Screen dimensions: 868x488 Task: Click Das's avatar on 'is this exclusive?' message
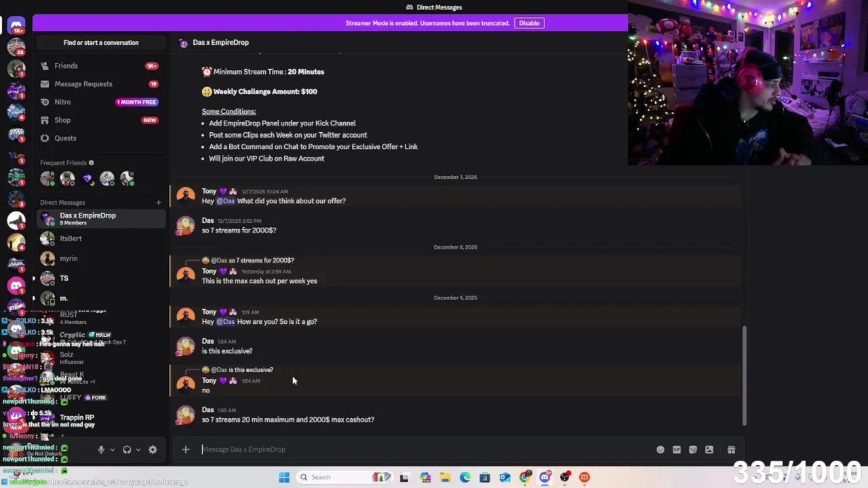pyautogui.click(x=185, y=346)
